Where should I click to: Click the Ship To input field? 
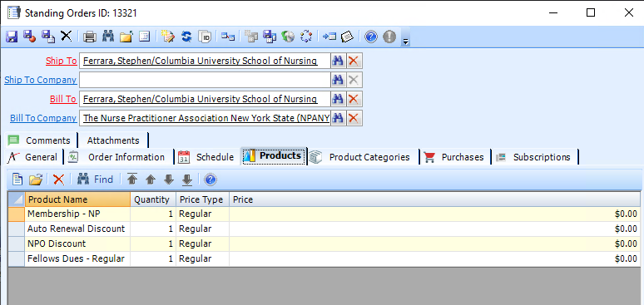[x=205, y=61]
